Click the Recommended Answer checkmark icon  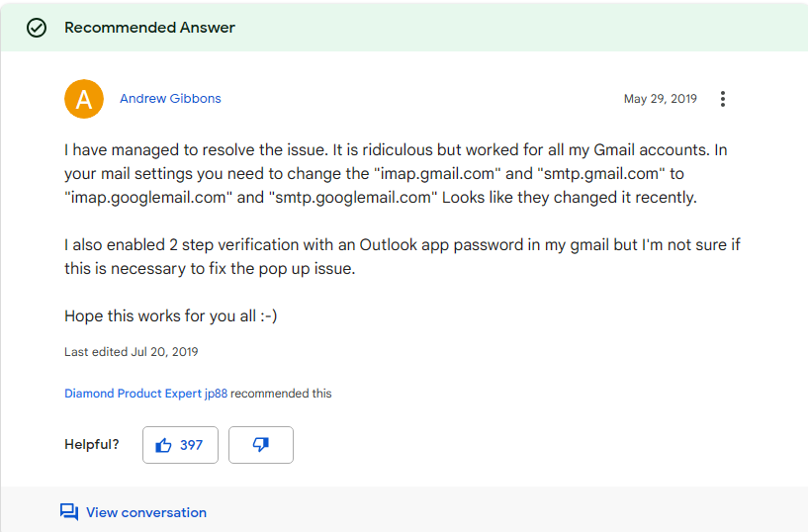[37, 28]
